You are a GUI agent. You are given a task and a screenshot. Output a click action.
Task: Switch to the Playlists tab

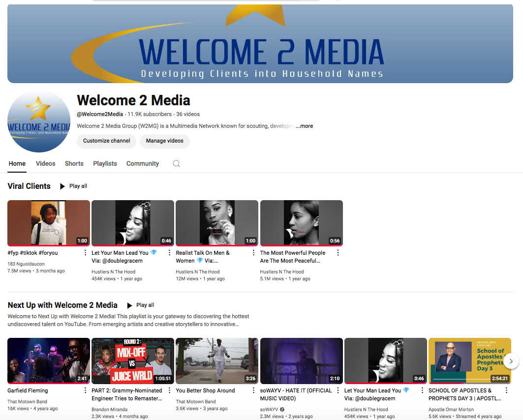[105, 163]
